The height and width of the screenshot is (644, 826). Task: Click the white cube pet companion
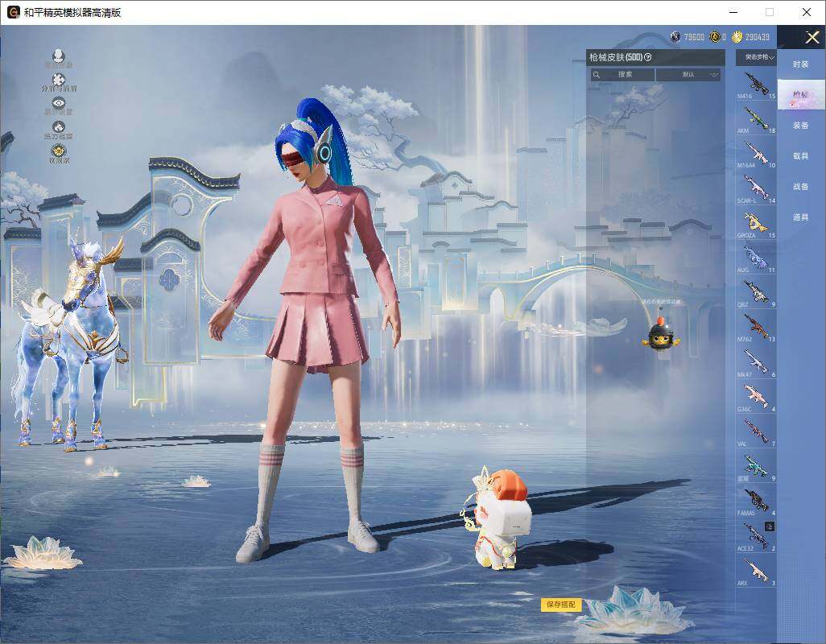click(x=496, y=518)
